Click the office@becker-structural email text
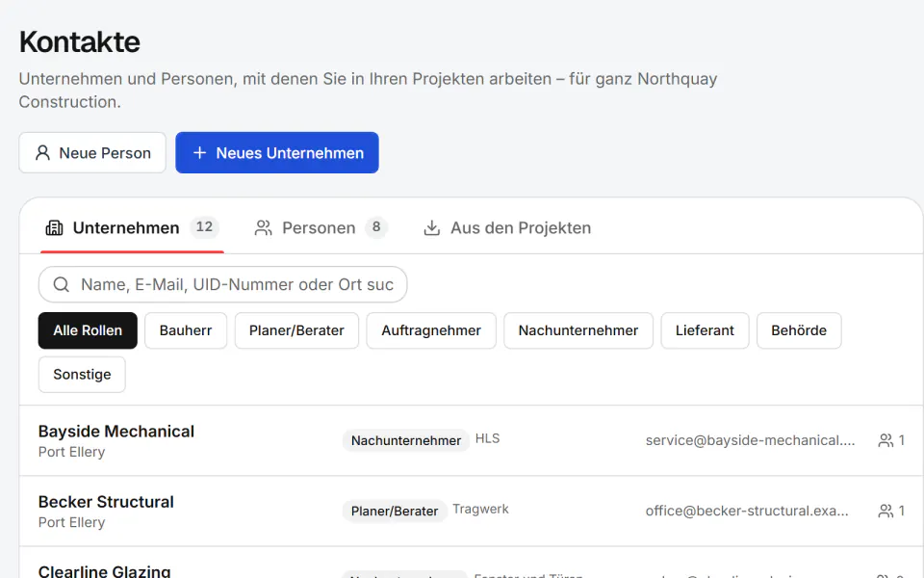 (x=747, y=511)
